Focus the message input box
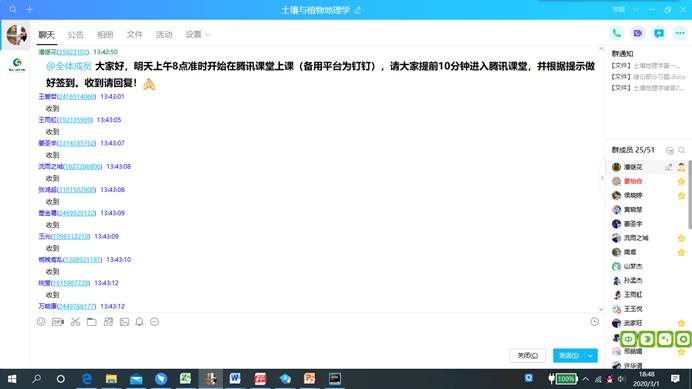The image size is (692, 389). tap(317, 338)
